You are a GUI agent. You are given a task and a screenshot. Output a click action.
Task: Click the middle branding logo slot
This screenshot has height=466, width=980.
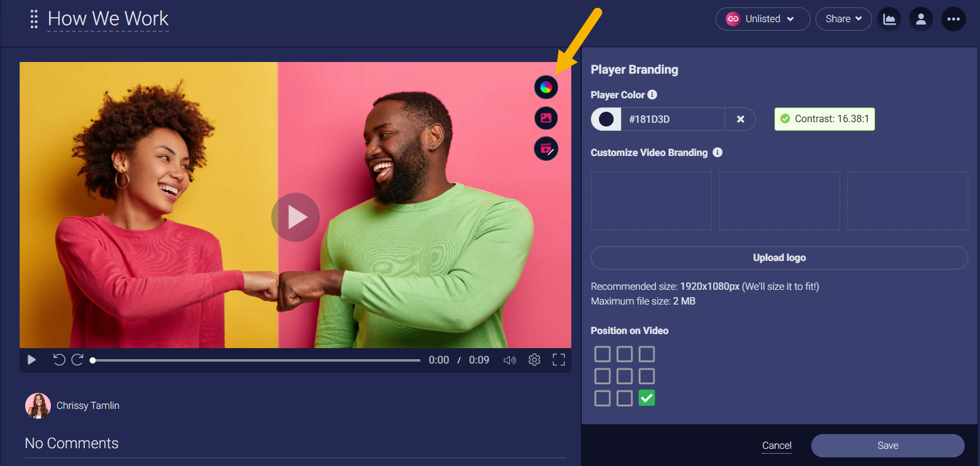pos(779,201)
